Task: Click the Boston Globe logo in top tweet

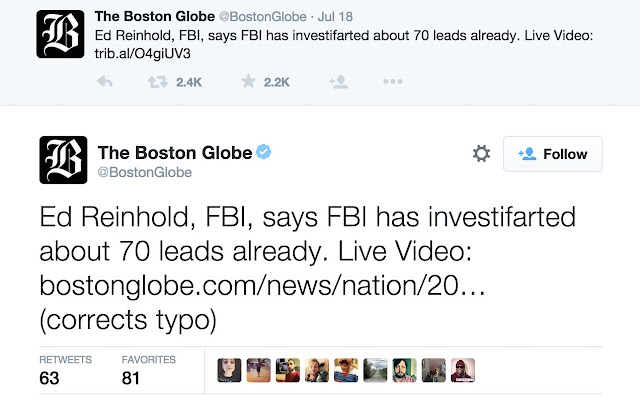Action: coord(60,34)
